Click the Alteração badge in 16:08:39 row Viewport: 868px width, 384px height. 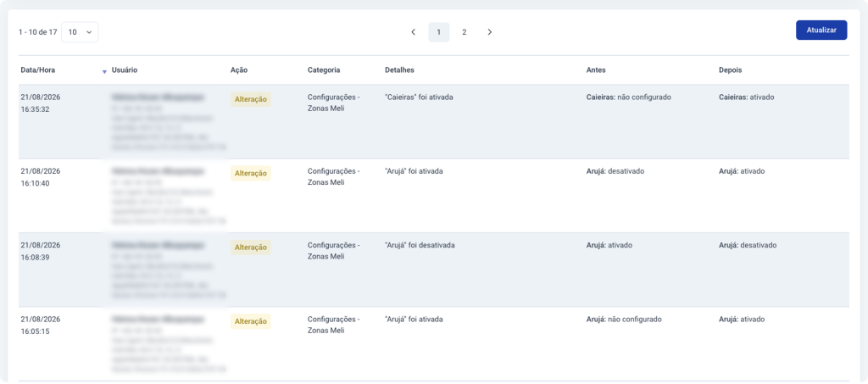coord(251,248)
